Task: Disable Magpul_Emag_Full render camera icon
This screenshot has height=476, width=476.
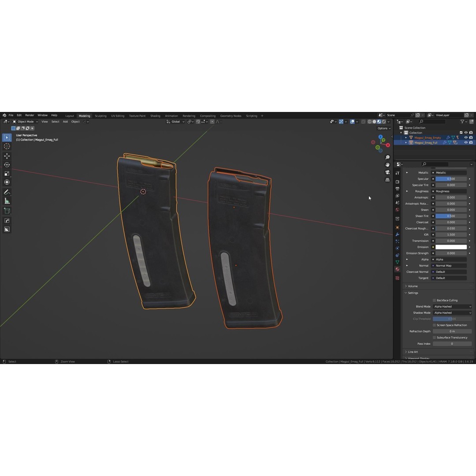Action: point(471,142)
